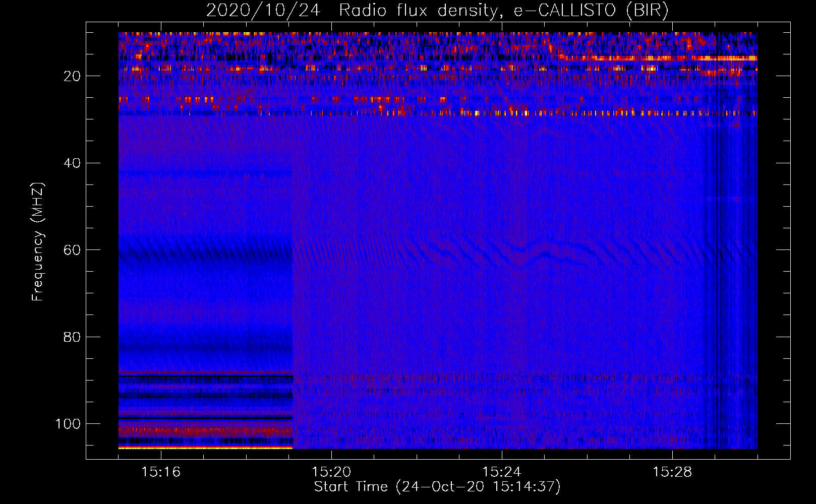Click the "60" frequency tick label

pyautogui.click(x=73, y=250)
